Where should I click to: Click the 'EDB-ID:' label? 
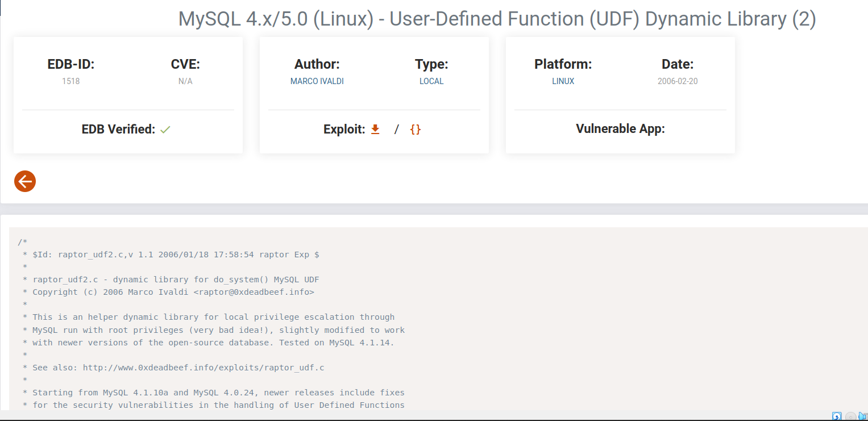tap(71, 64)
